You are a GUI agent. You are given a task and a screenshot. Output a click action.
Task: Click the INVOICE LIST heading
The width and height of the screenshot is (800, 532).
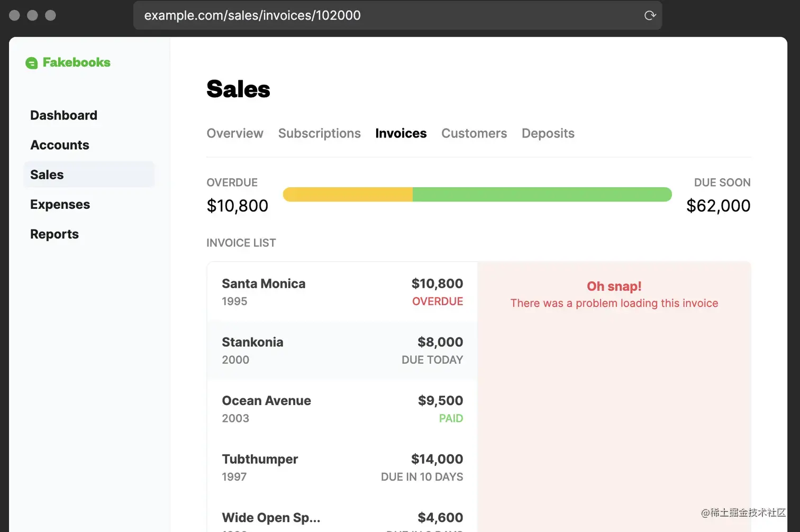pos(241,243)
